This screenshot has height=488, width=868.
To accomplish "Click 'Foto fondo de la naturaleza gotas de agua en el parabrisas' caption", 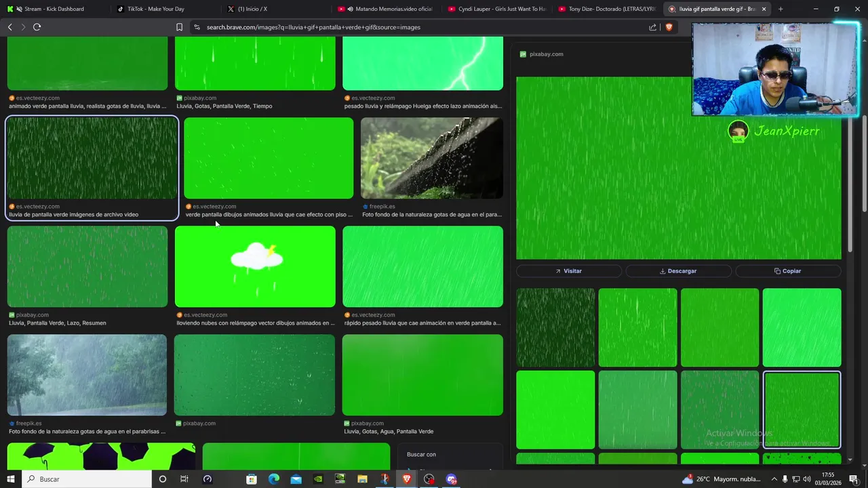I will click(87, 432).
